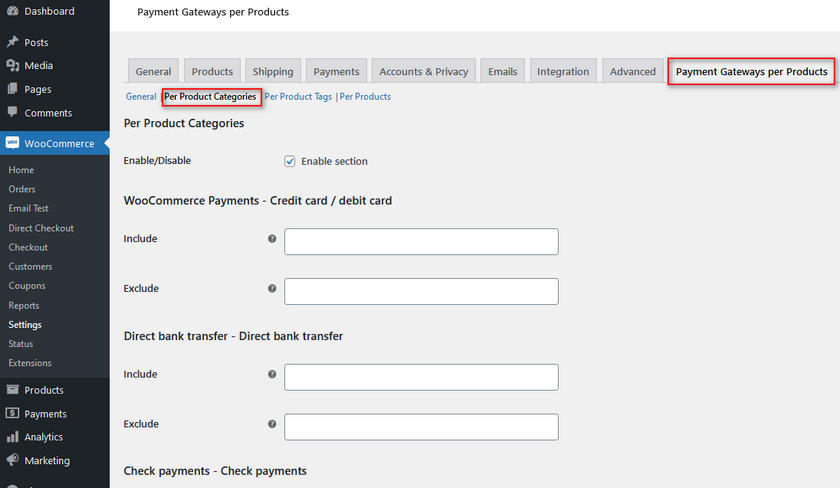Open Email Test submenu item
The image size is (840, 488).
[x=28, y=208]
